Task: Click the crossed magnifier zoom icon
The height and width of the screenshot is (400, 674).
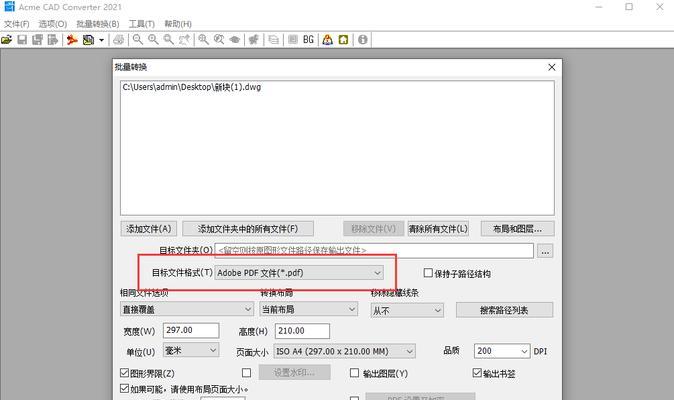Action: tap(219, 40)
